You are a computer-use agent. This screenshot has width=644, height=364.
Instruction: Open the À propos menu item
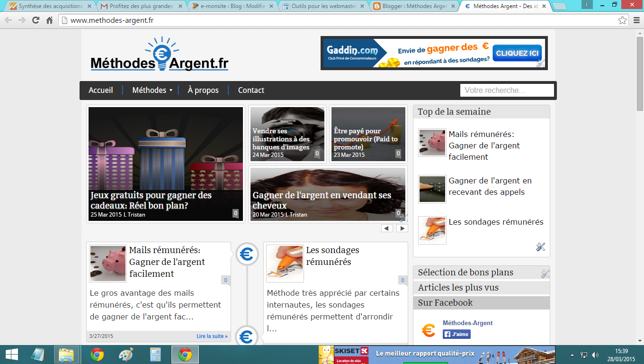coord(203,90)
